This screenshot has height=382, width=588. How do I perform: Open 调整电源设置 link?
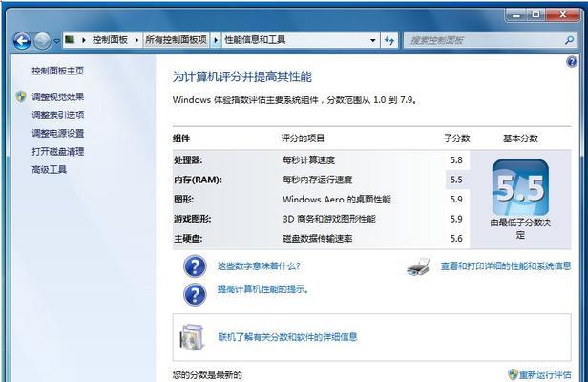pyautogui.click(x=57, y=133)
